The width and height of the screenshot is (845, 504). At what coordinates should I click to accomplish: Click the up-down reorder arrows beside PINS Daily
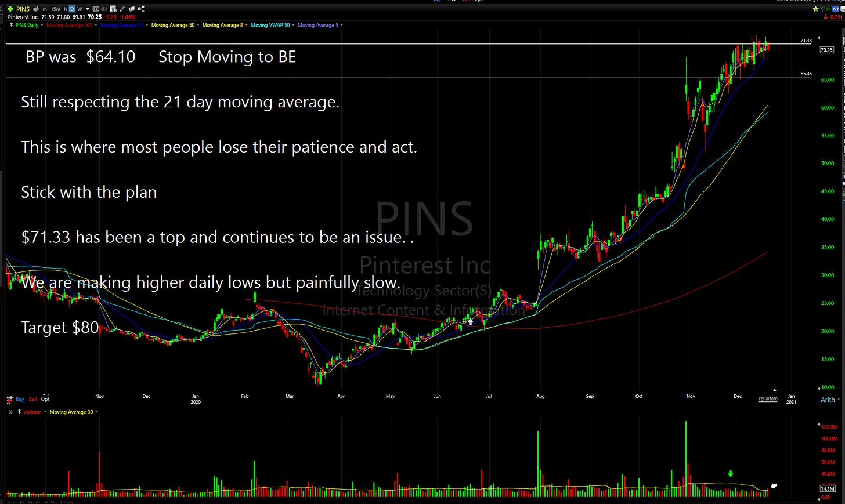tap(11, 25)
